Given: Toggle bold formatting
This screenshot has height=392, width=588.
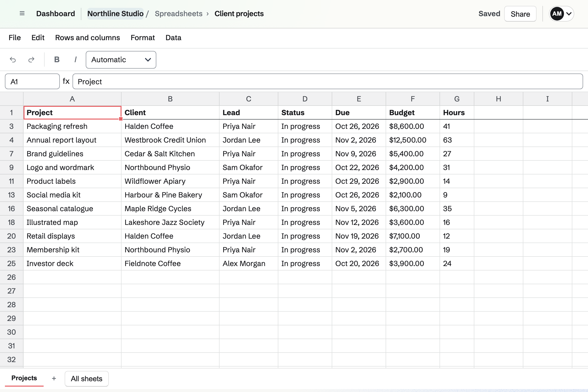Looking at the screenshot, I should (x=57, y=60).
